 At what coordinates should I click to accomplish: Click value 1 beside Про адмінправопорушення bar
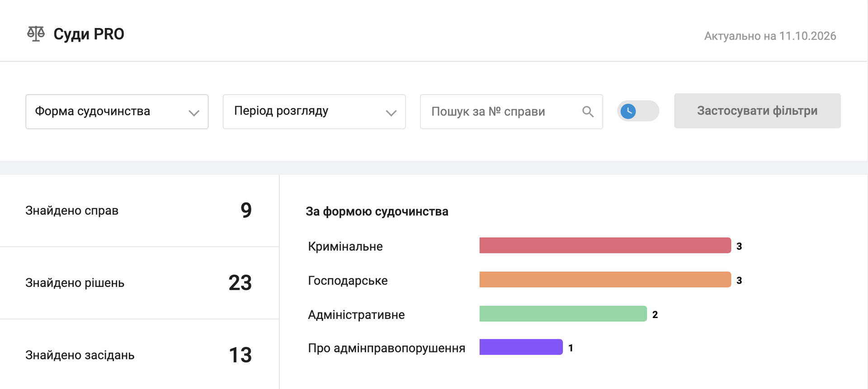571,348
